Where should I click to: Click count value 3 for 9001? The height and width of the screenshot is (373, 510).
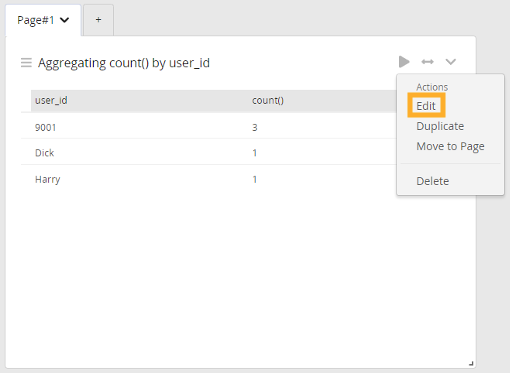point(255,127)
